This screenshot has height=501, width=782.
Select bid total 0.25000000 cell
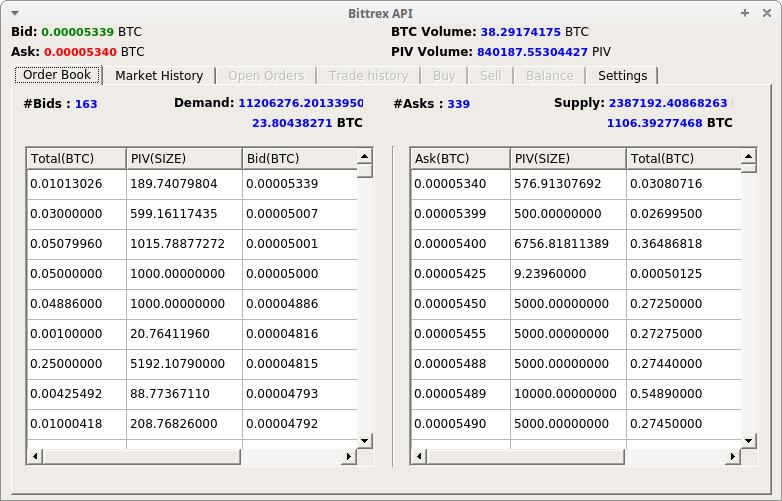(x=76, y=363)
